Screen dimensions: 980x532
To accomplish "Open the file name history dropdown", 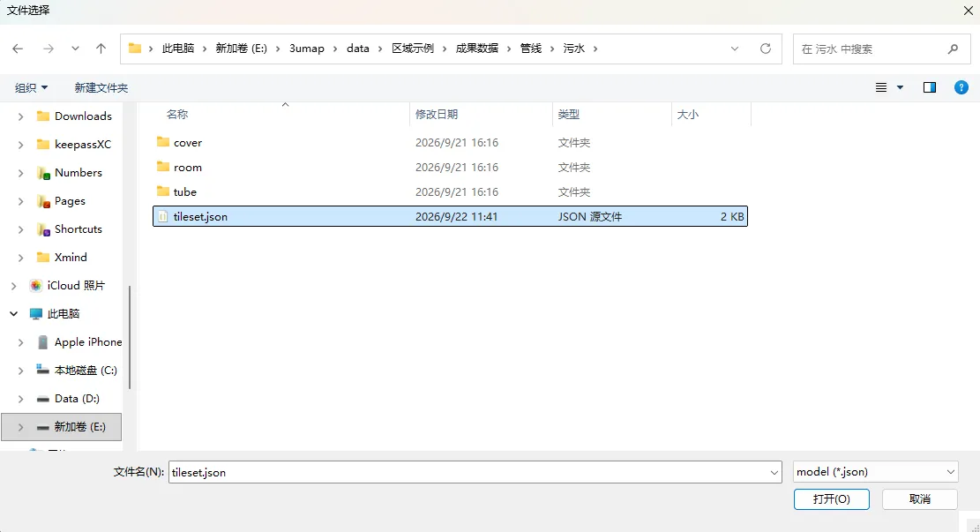I will click(x=774, y=473).
